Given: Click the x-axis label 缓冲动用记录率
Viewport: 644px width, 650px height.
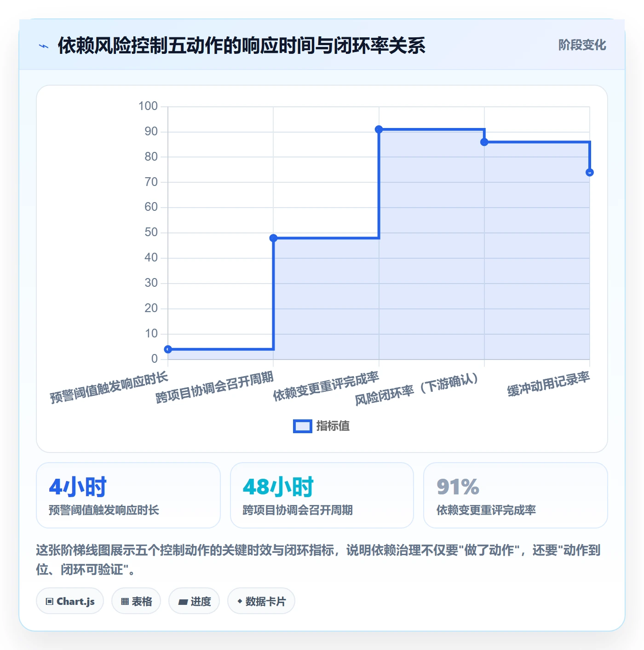Looking at the screenshot, I should click(548, 384).
